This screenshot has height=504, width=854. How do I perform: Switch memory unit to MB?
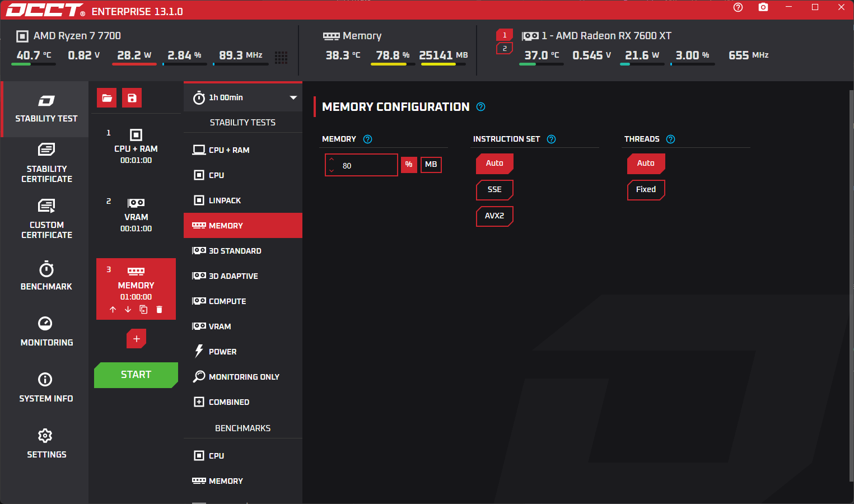point(431,165)
